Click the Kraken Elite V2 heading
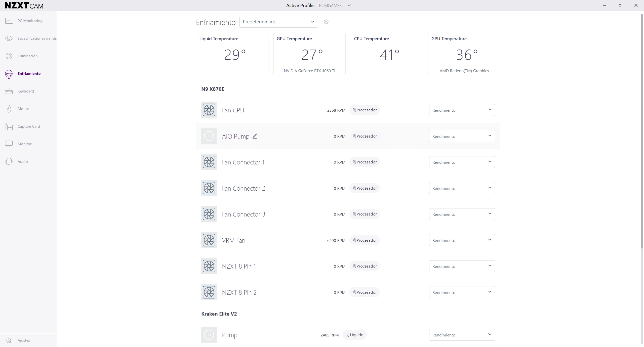This screenshot has height=347, width=644. click(x=219, y=314)
